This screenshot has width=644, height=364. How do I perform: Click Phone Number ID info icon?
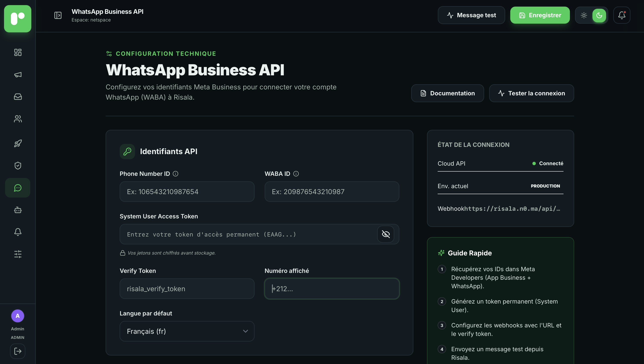click(x=175, y=174)
